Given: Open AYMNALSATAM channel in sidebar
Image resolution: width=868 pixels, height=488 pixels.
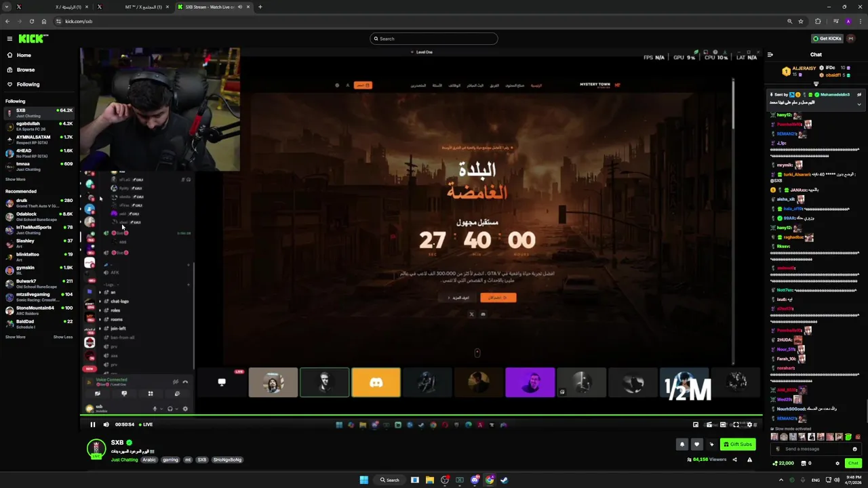Looking at the screenshot, I should (x=39, y=140).
